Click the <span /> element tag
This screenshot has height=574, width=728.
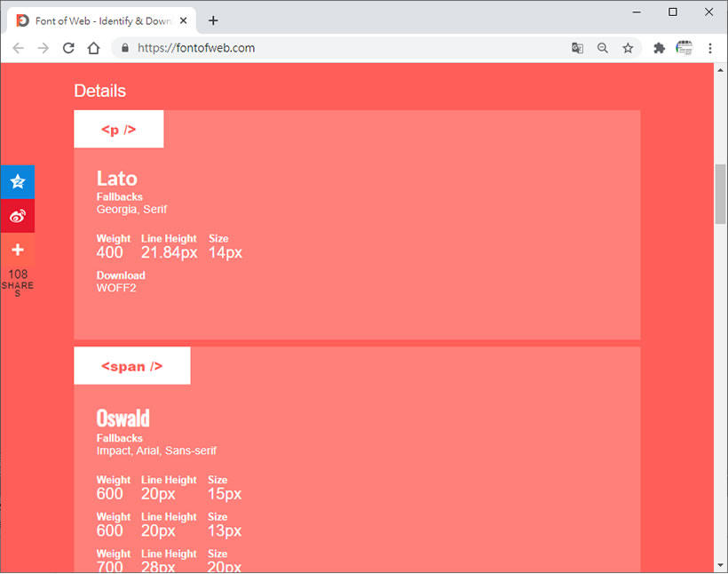(x=132, y=366)
